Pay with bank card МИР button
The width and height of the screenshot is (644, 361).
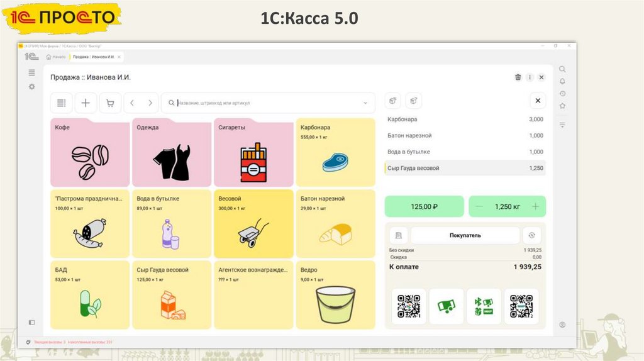[484, 306]
